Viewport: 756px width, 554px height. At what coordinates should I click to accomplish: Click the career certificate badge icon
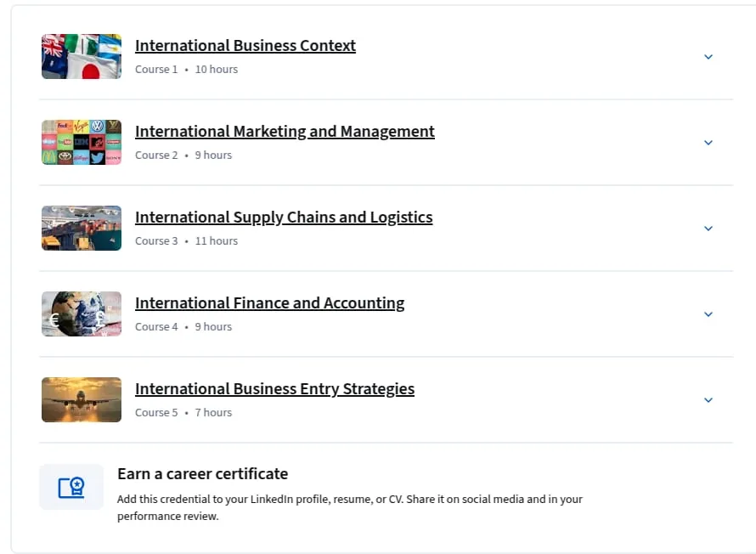[x=71, y=487]
